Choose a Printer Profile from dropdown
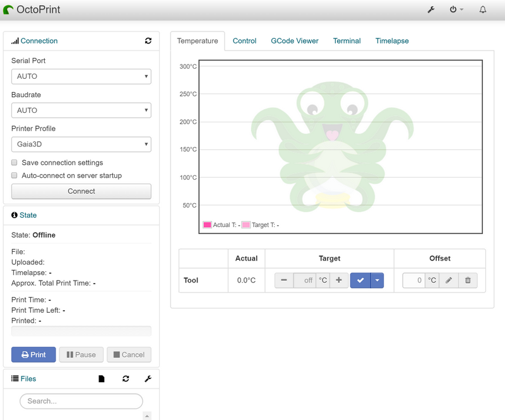The width and height of the screenshot is (505, 420). pos(81,144)
